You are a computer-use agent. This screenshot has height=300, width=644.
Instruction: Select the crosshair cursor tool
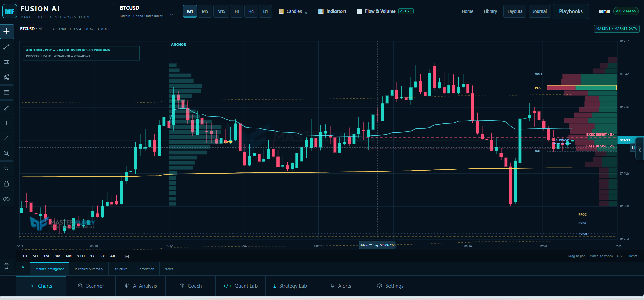click(x=7, y=32)
